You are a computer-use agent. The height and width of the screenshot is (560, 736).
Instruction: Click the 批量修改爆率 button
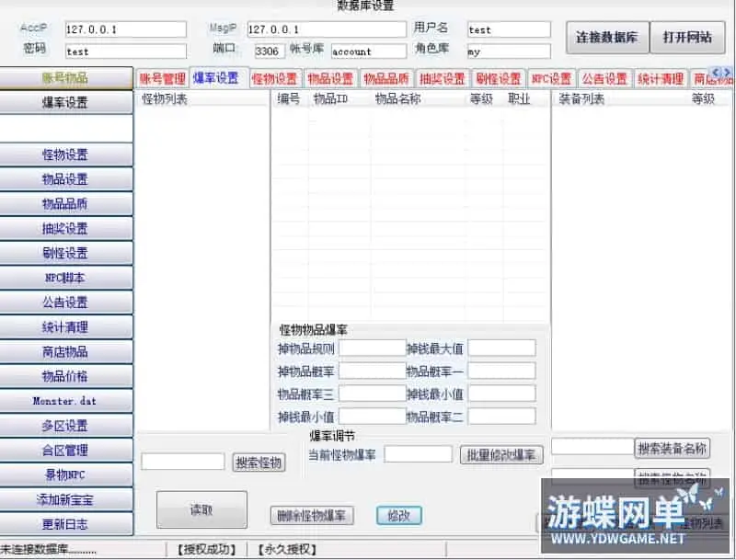[x=501, y=454]
